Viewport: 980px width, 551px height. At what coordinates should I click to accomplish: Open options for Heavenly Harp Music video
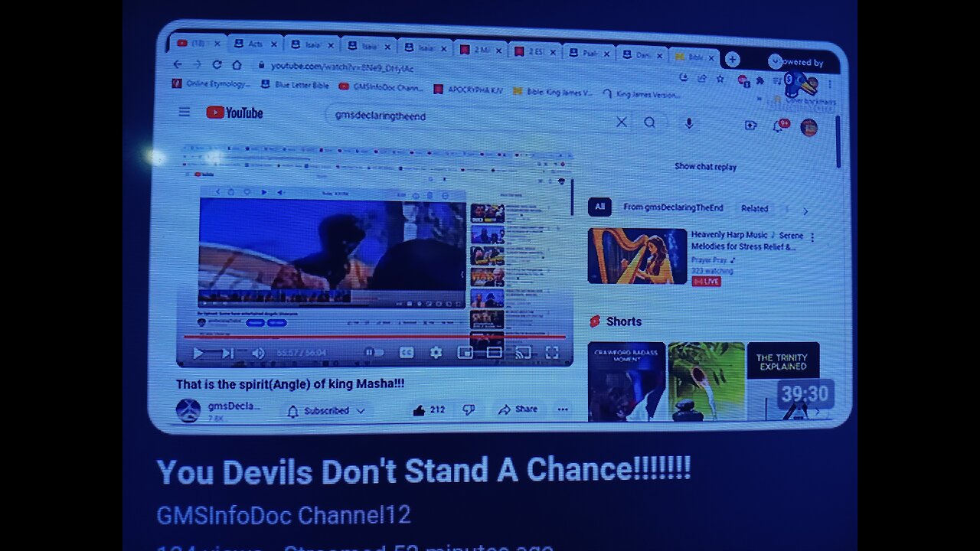click(812, 238)
